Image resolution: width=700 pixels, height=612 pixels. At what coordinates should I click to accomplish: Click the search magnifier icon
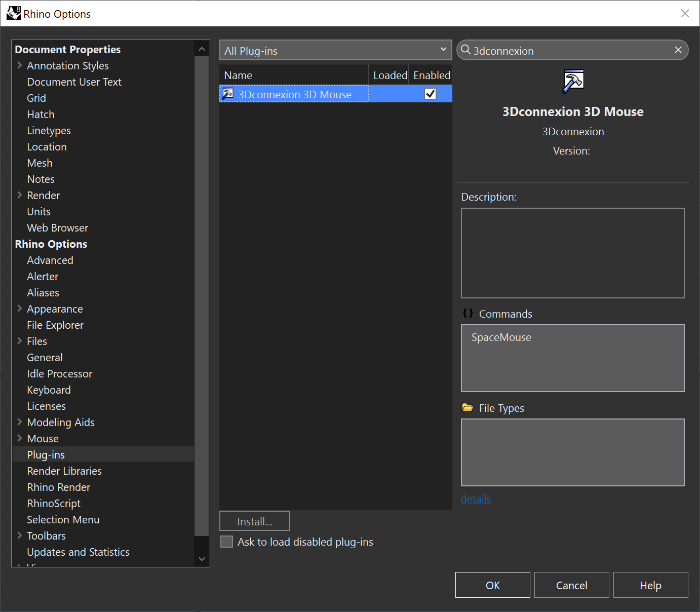(465, 50)
